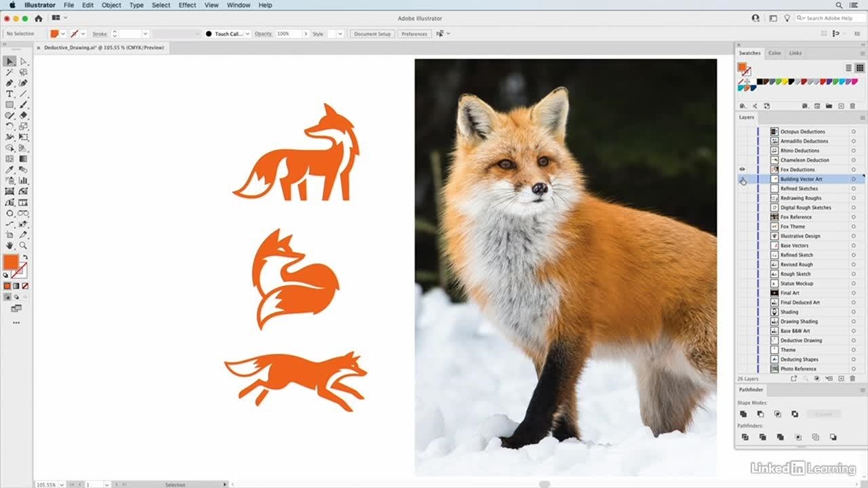Pick the yellow swatch in Swatches panel
Image resolution: width=868 pixels, height=488 pixels.
[785, 82]
